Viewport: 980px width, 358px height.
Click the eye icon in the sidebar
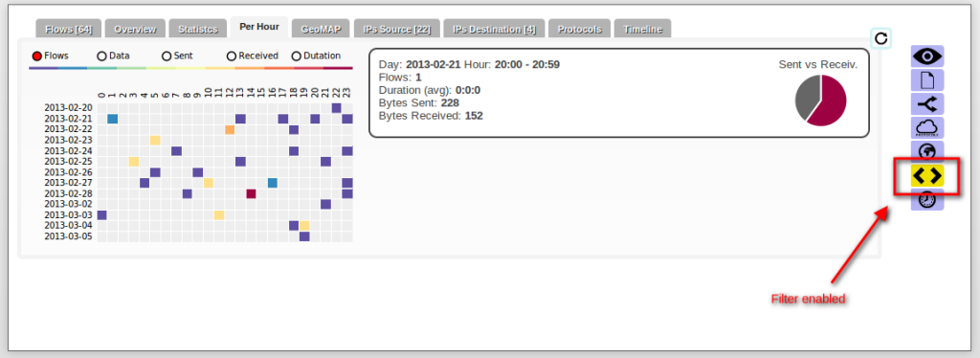pyautogui.click(x=927, y=56)
